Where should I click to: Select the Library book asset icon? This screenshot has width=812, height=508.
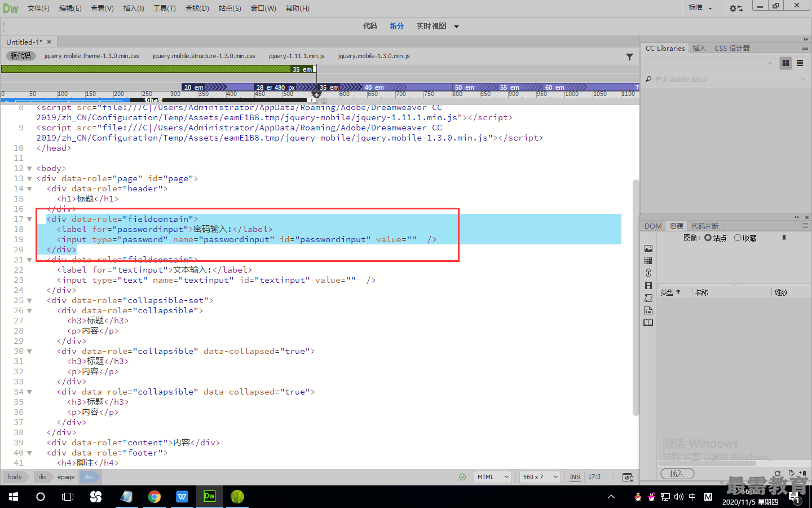pos(648,323)
